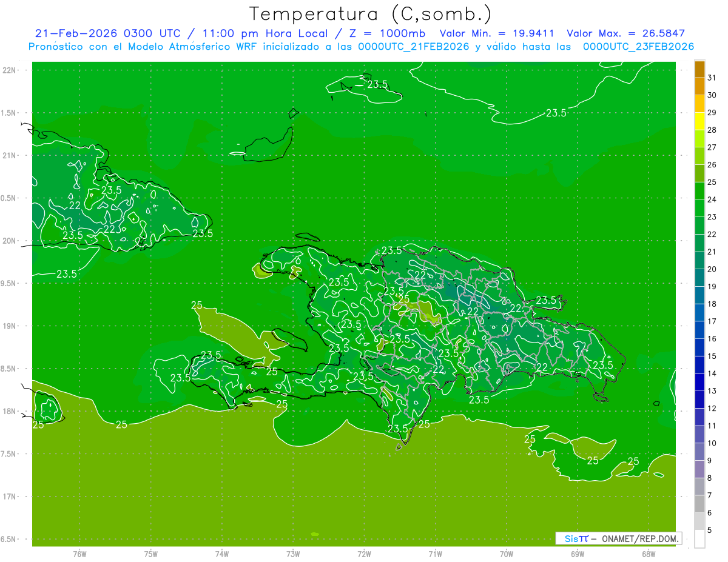Click the 68W longitude axis label

coord(649,554)
